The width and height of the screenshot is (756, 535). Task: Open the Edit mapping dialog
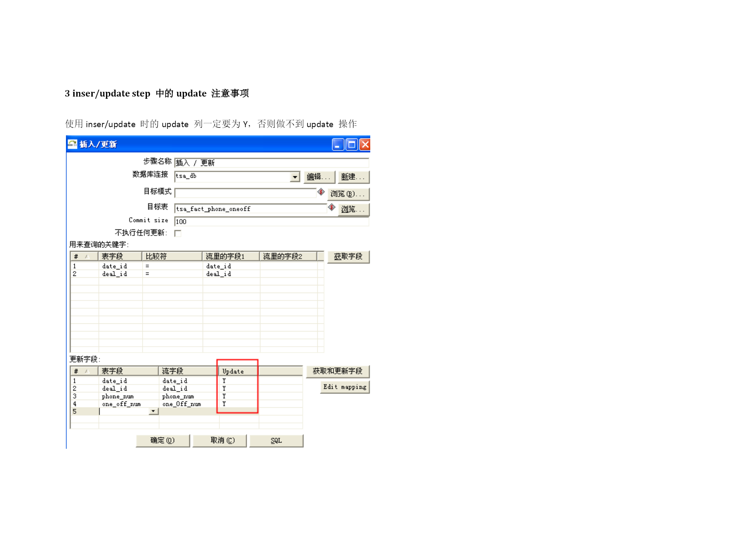[x=345, y=387]
